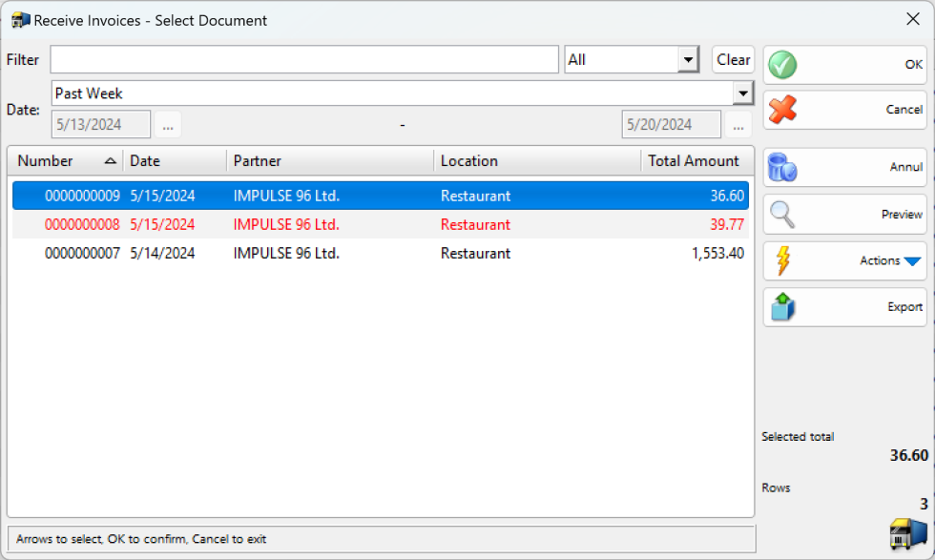Close the Select Document dialog
The height and width of the screenshot is (560, 935).
tap(913, 19)
